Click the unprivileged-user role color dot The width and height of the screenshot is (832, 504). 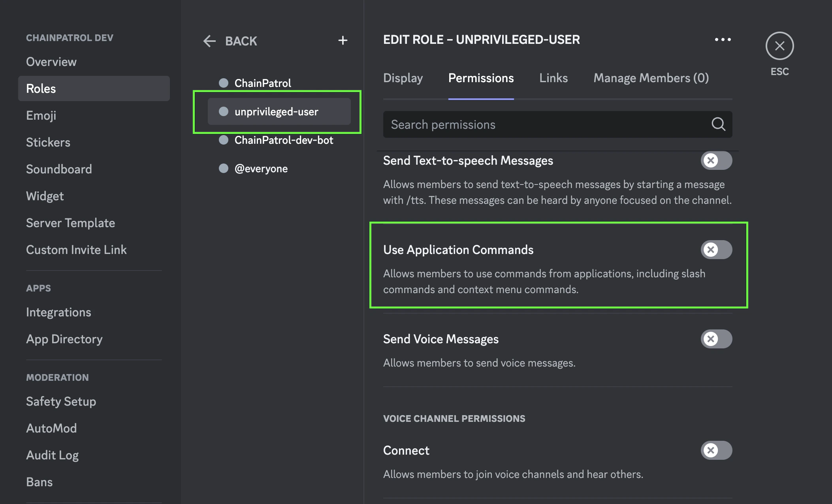(224, 111)
